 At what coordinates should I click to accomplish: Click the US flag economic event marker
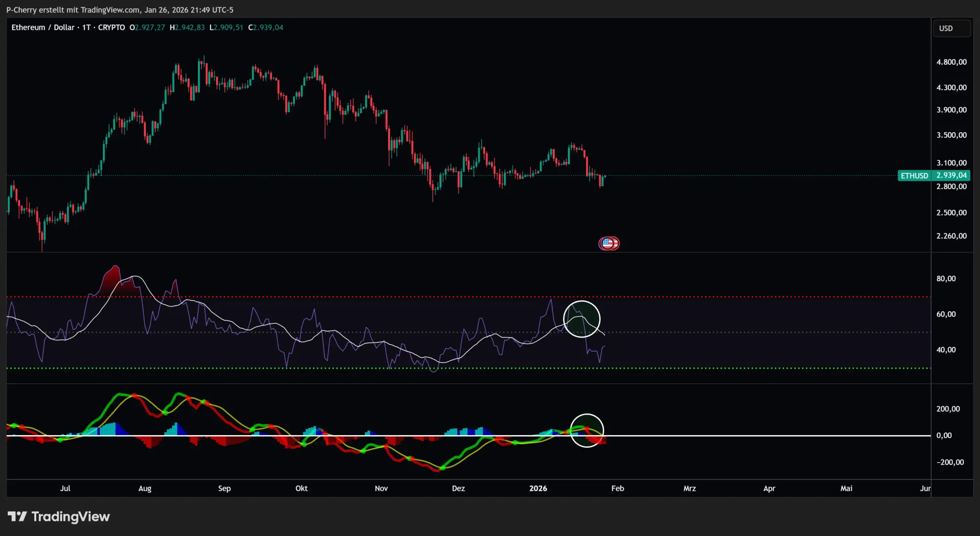point(609,243)
